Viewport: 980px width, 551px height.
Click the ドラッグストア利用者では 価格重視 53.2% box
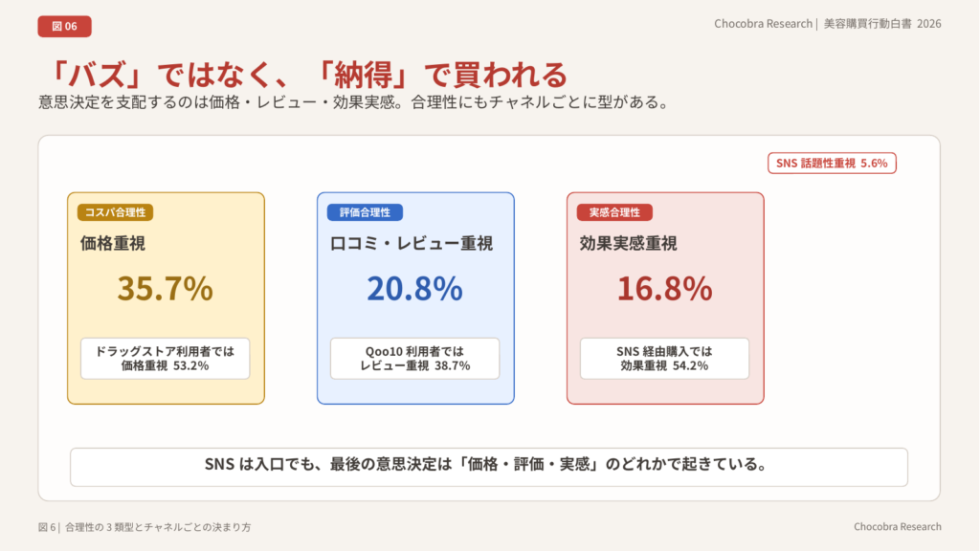coord(166,358)
